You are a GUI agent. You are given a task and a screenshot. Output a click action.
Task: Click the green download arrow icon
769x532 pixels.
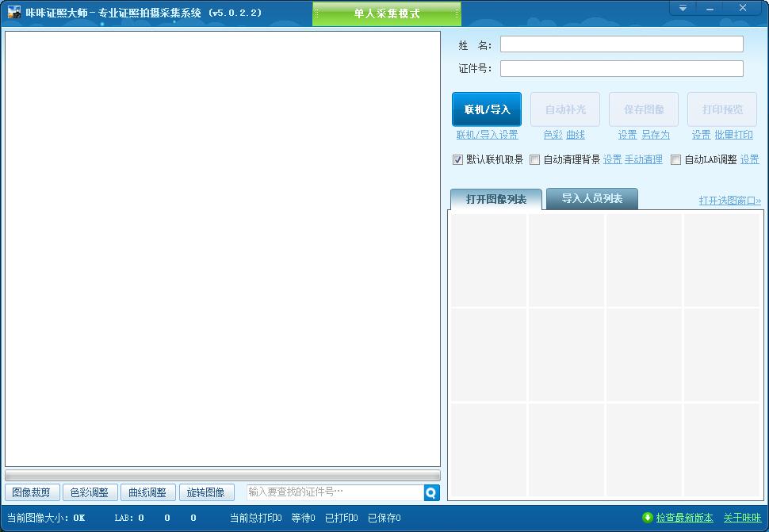(x=648, y=518)
